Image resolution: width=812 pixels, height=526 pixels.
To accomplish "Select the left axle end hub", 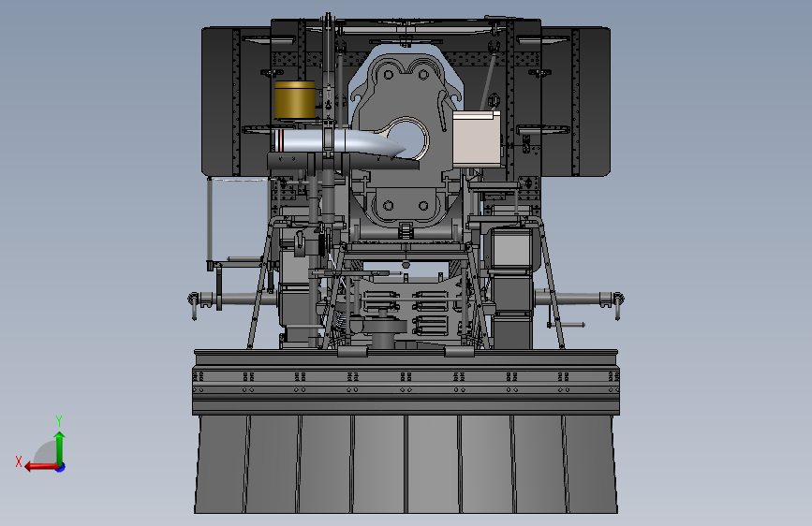I will [x=195, y=300].
